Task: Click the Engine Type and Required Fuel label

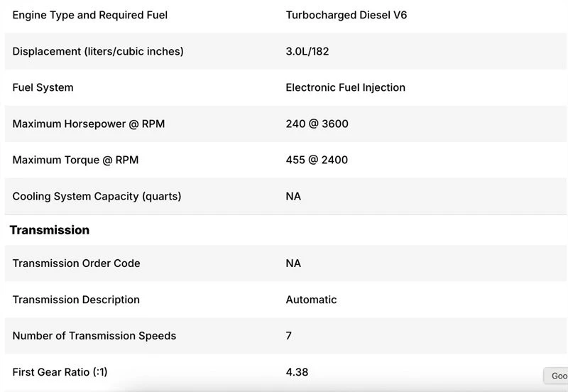Action: pyautogui.click(x=90, y=15)
